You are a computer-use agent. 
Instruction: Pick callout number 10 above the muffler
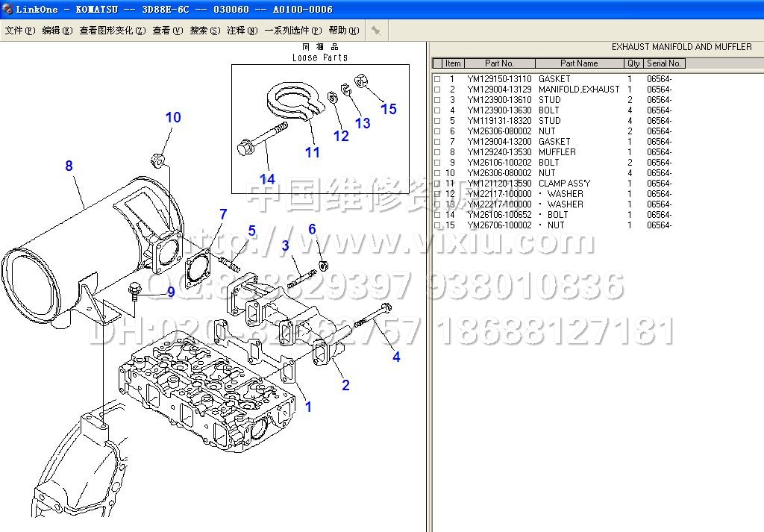pyautogui.click(x=173, y=117)
